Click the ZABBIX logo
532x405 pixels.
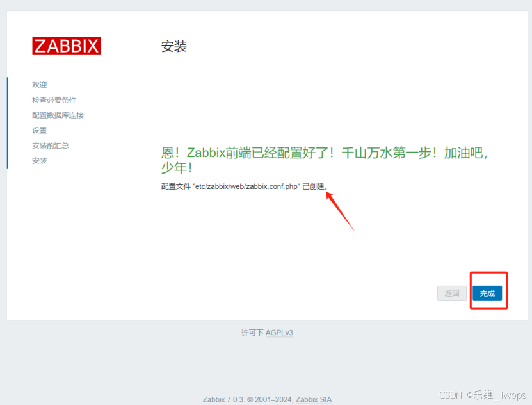[x=67, y=46]
